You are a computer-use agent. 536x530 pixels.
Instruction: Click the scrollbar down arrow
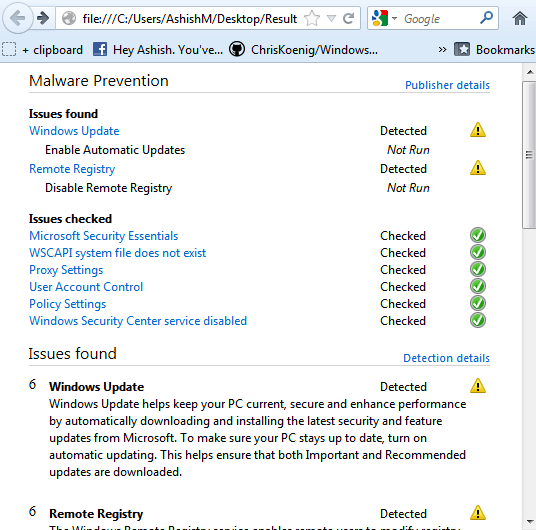coord(530,522)
